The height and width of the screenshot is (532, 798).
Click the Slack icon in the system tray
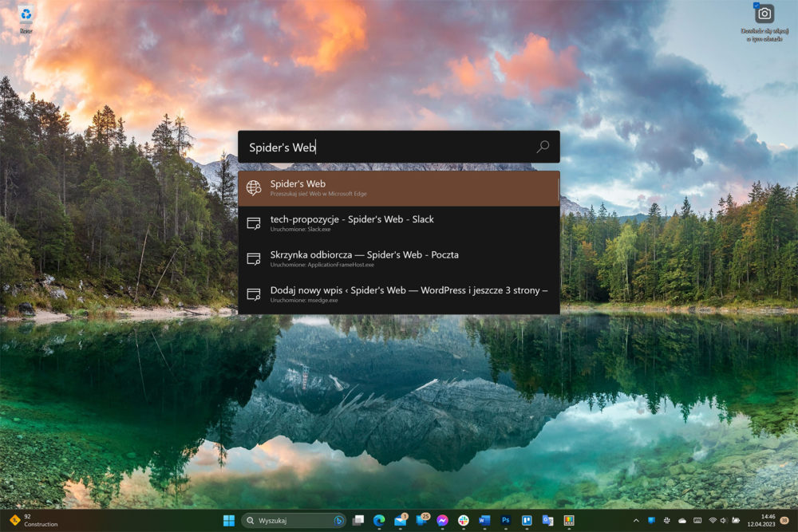click(666, 520)
